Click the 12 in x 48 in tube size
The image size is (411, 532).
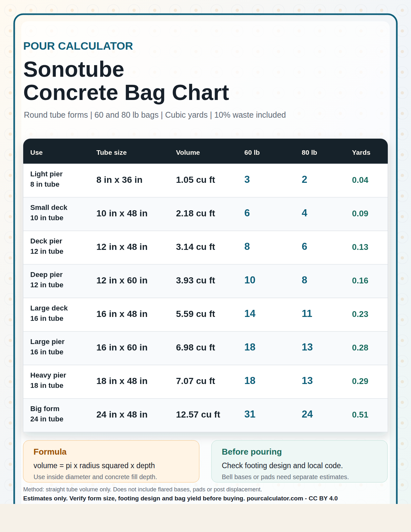pyautogui.click(x=122, y=247)
